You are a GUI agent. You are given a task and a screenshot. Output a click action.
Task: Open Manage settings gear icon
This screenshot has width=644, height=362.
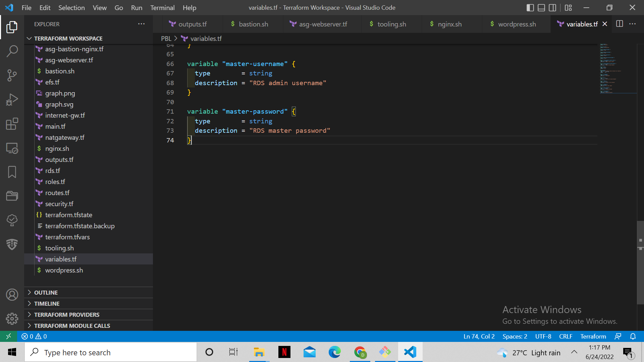click(12, 318)
